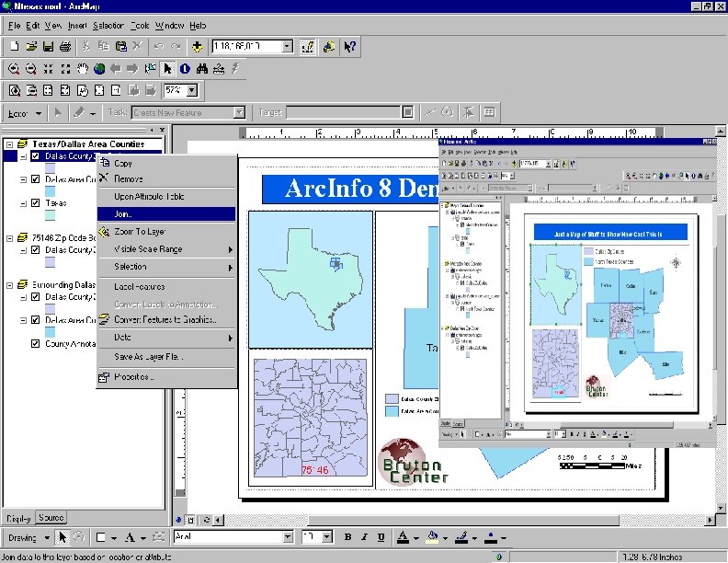Open the Drawing menu dropdown
This screenshot has height=563, width=728.
[28, 537]
